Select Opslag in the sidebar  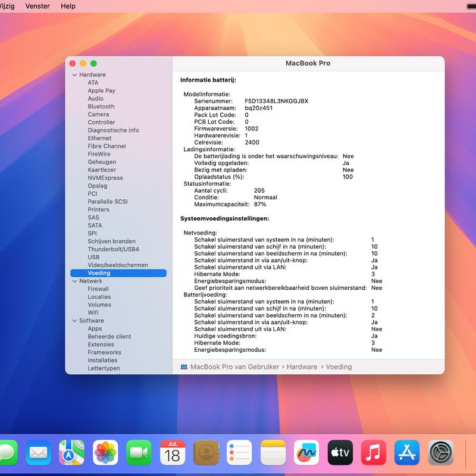[98, 186]
